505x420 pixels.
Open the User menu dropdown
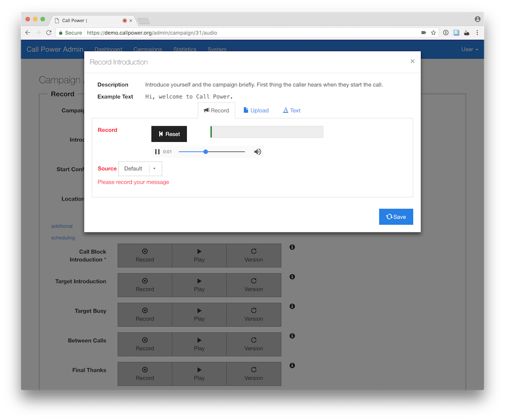click(470, 49)
